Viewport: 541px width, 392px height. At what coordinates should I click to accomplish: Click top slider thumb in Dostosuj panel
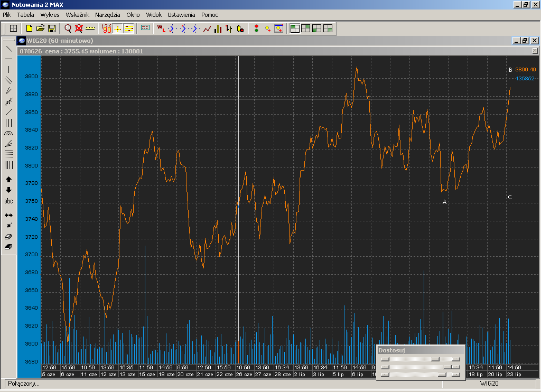(x=435, y=359)
